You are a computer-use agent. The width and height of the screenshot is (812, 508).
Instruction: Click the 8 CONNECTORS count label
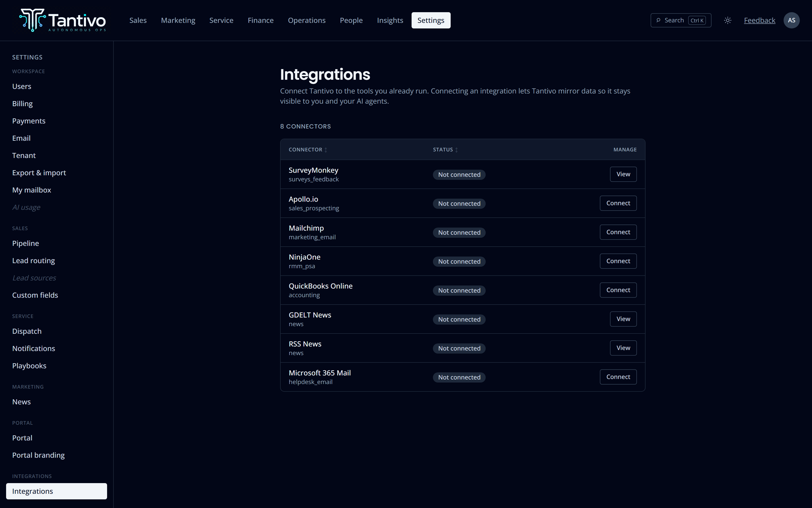click(305, 126)
